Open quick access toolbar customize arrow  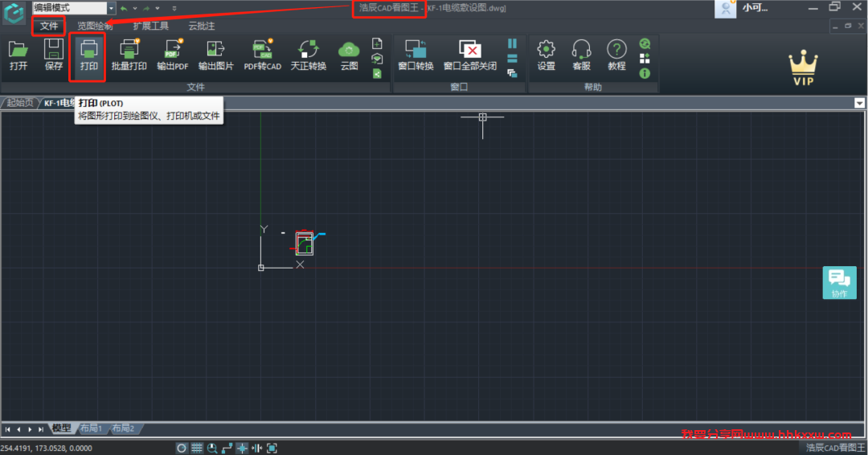coord(174,8)
